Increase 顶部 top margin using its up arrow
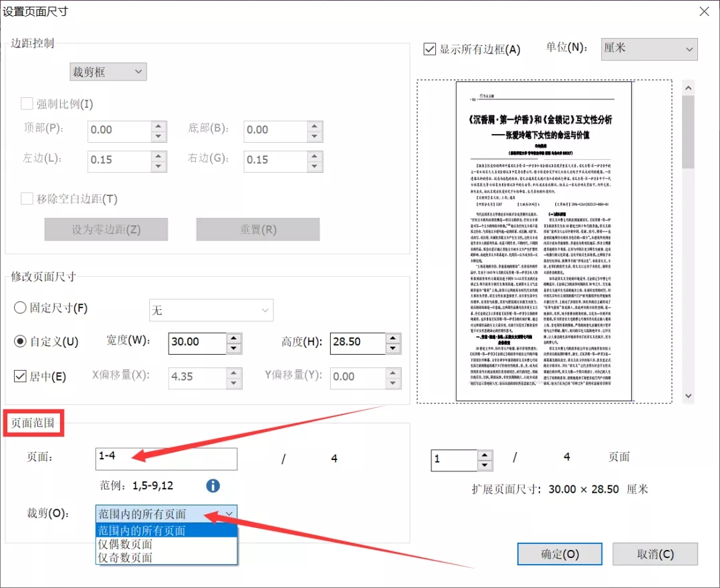 [x=157, y=127]
